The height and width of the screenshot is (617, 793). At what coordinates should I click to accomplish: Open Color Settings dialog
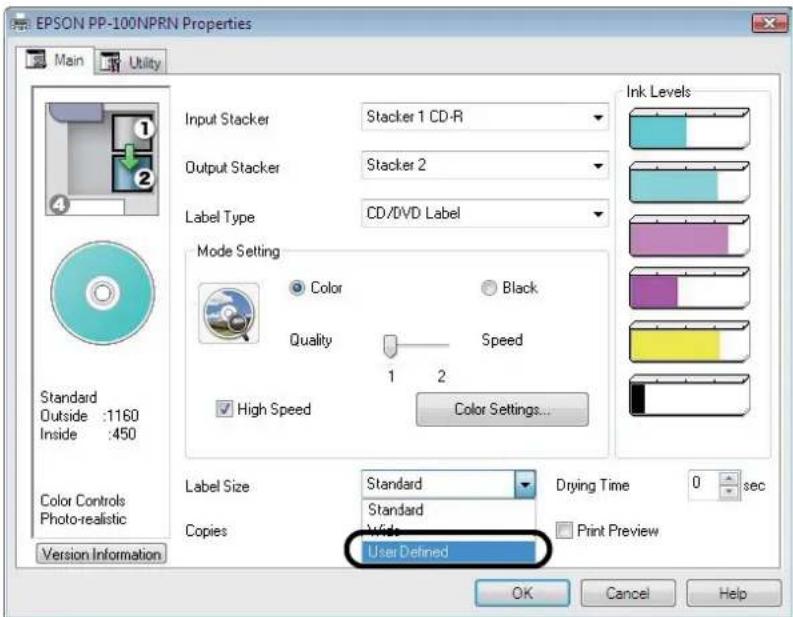pos(502,409)
